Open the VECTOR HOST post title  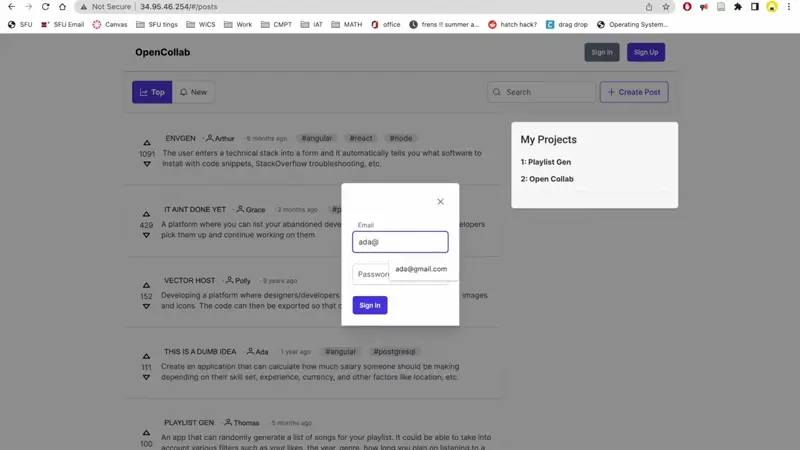point(189,281)
